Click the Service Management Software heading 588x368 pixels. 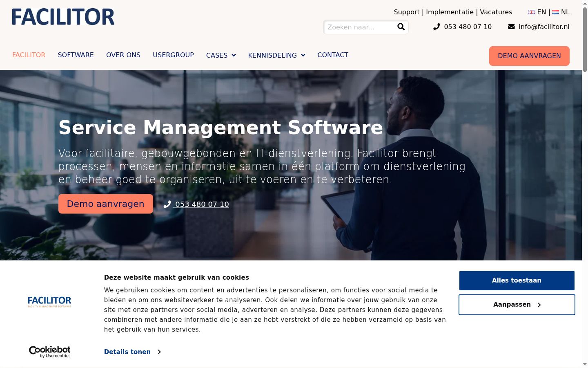(x=221, y=127)
